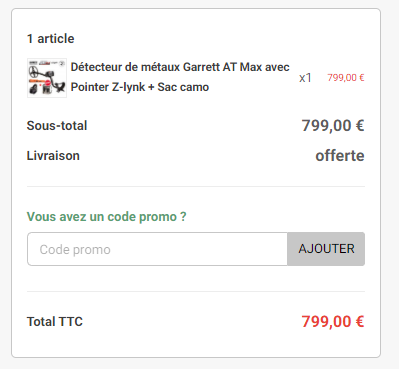Click the divider line above Total TTC

[x=196, y=291]
